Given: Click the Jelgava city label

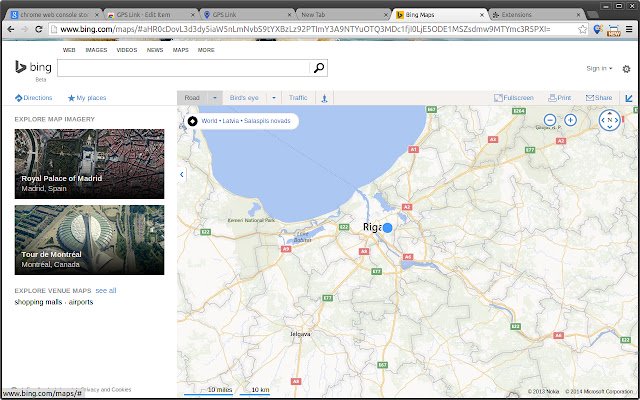Looking at the screenshot, I should pyautogui.click(x=300, y=334).
